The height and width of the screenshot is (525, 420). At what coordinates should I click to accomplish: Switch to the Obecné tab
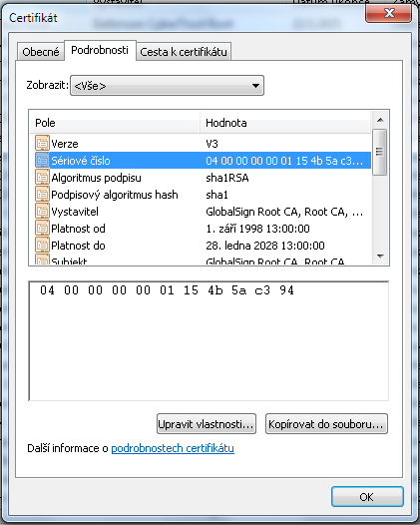point(41,52)
